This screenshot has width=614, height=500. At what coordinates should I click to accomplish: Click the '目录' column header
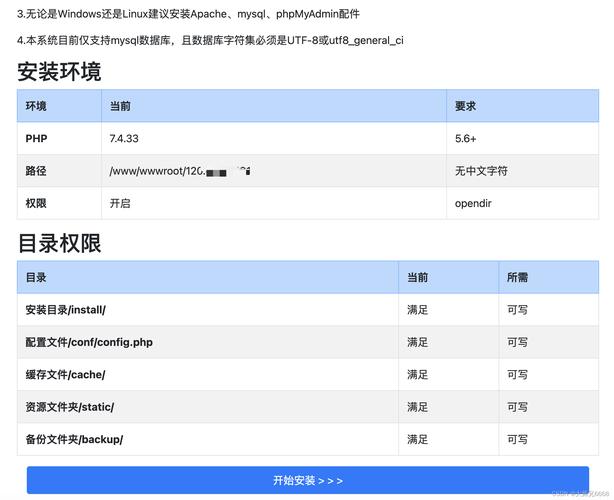pos(36,277)
